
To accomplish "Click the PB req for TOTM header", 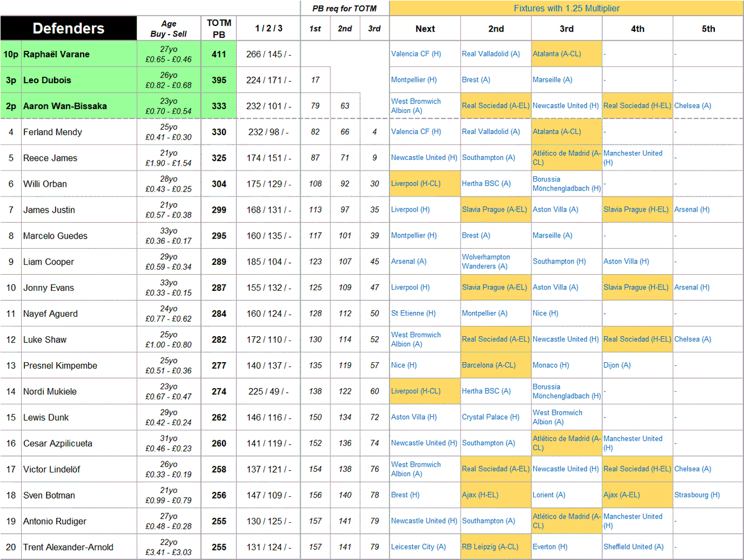I will (x=345, y=8).
